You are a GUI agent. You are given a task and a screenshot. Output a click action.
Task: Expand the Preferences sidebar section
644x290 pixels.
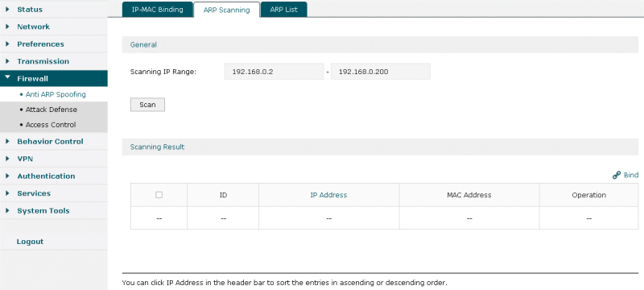point(54,44)
